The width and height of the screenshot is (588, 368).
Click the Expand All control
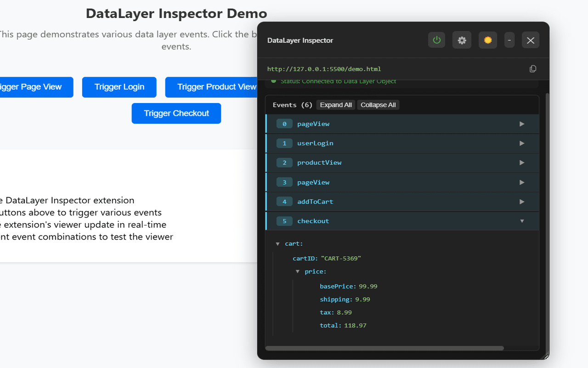coord(335,104)
